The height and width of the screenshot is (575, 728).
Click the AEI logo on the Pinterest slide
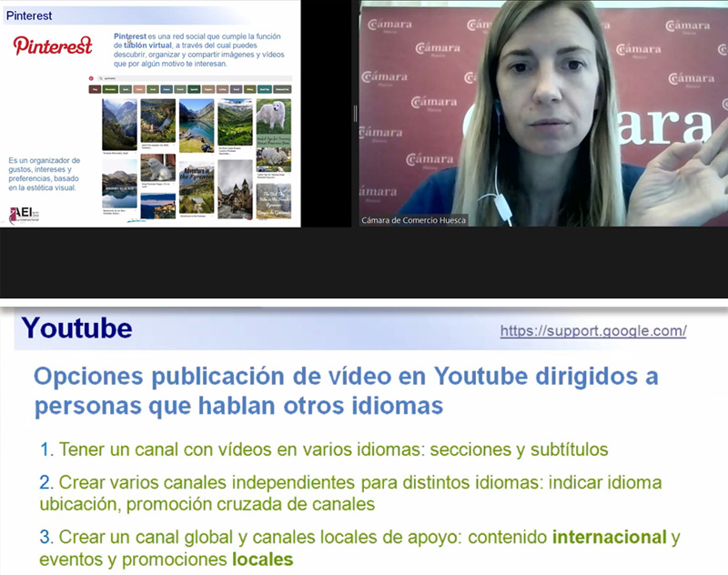(25, 215)
